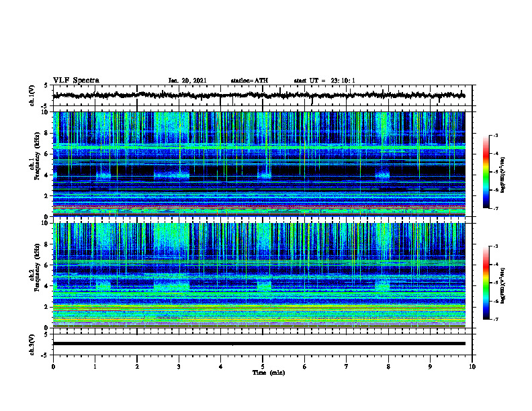The image size is (532, 411).
Task: Click the "station=ATH" header label
Action: [x=249, y=81]
